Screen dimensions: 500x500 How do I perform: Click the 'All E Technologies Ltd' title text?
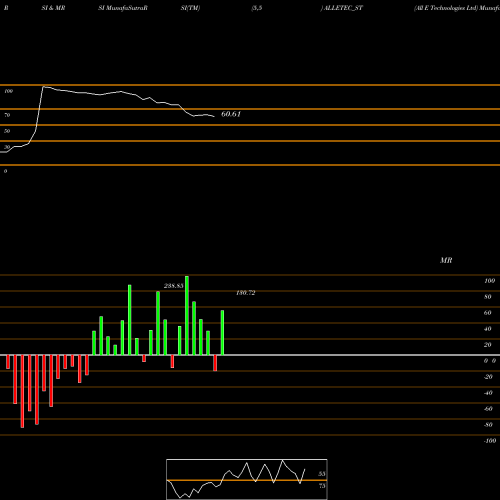pos(446,8)
